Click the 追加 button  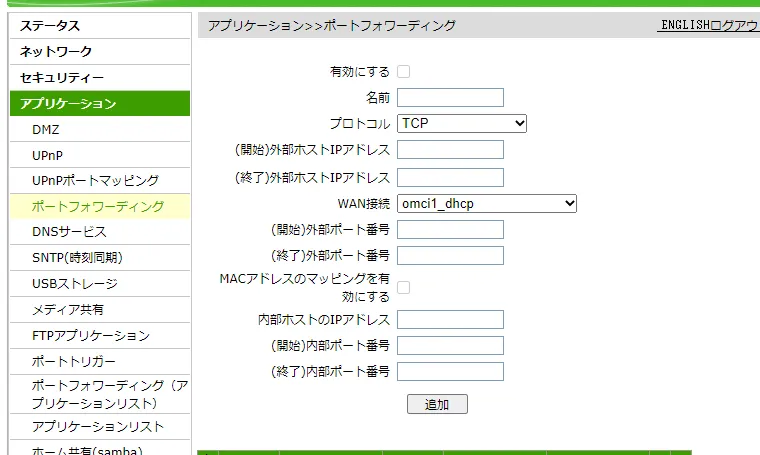437,404
